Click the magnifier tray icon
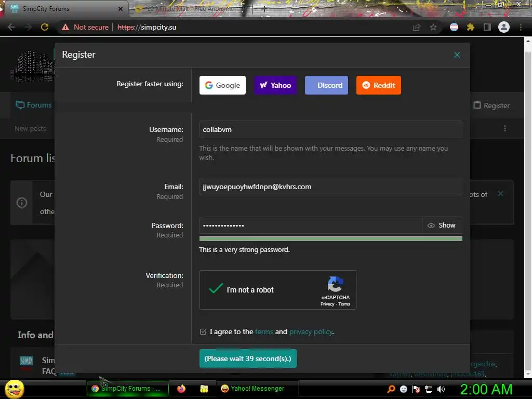Image resolution: width=532 pixels, height=399 pixels. [391, 389]
